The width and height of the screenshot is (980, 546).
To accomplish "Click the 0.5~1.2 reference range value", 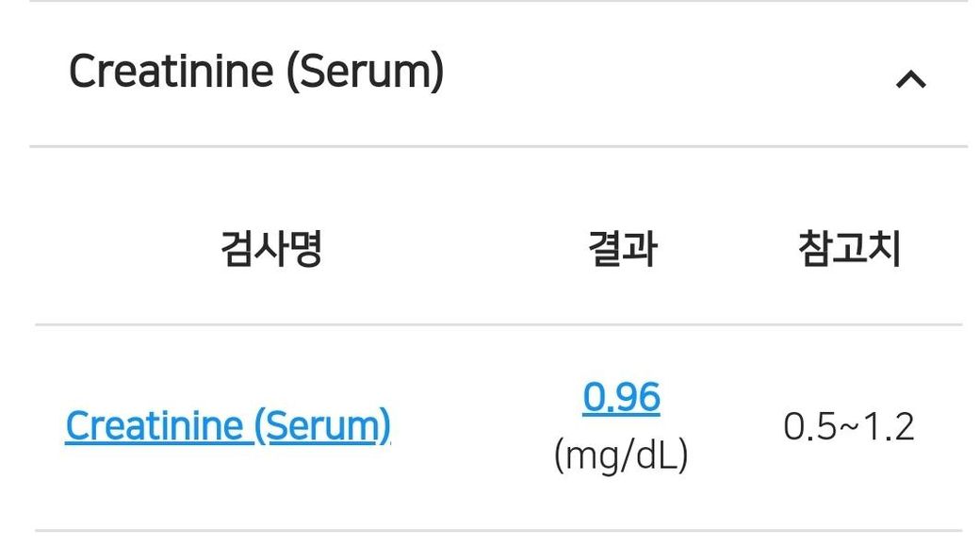I will pyautogui.click(x=849, y=427).
